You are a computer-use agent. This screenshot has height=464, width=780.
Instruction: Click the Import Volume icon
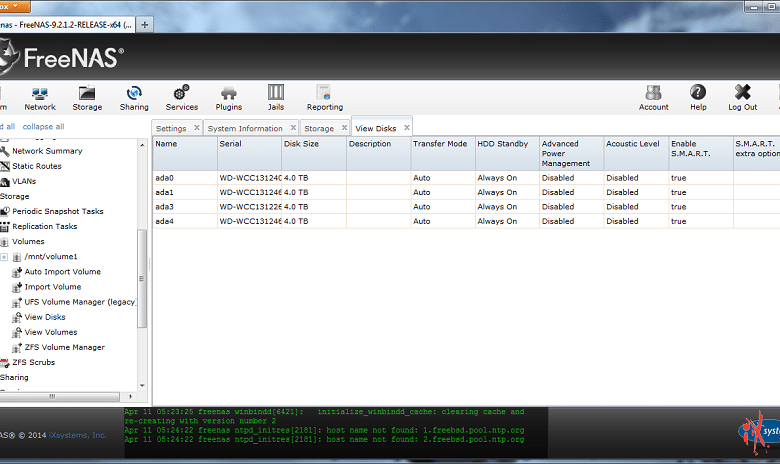coord(17,287)
